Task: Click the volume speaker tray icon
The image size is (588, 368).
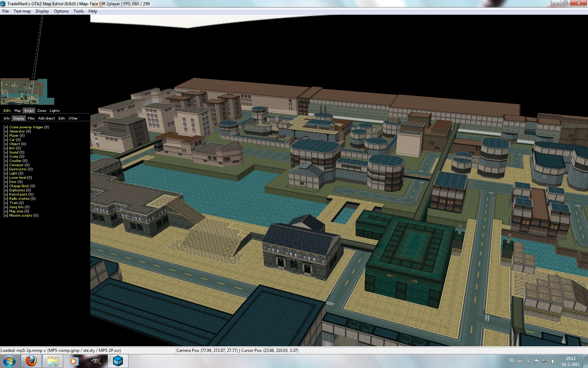Action: click(553, 361)
